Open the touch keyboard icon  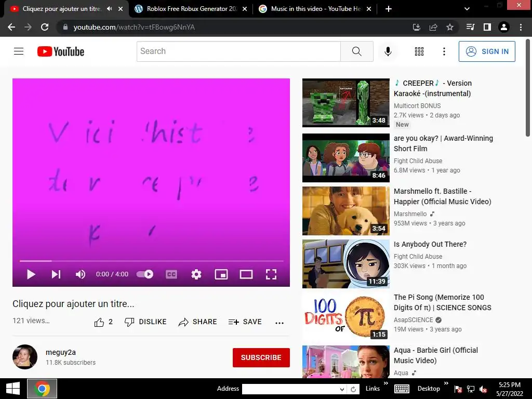point(402,389)
